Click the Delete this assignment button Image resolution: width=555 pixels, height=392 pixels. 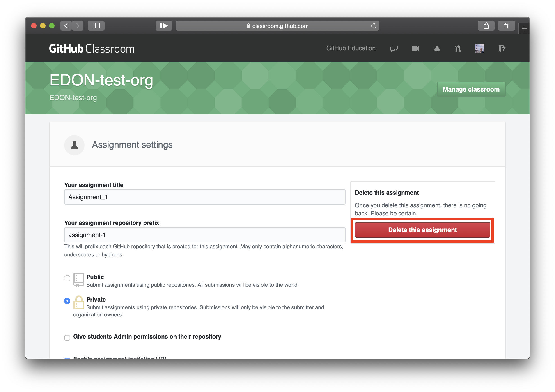(x=422, y=230)
